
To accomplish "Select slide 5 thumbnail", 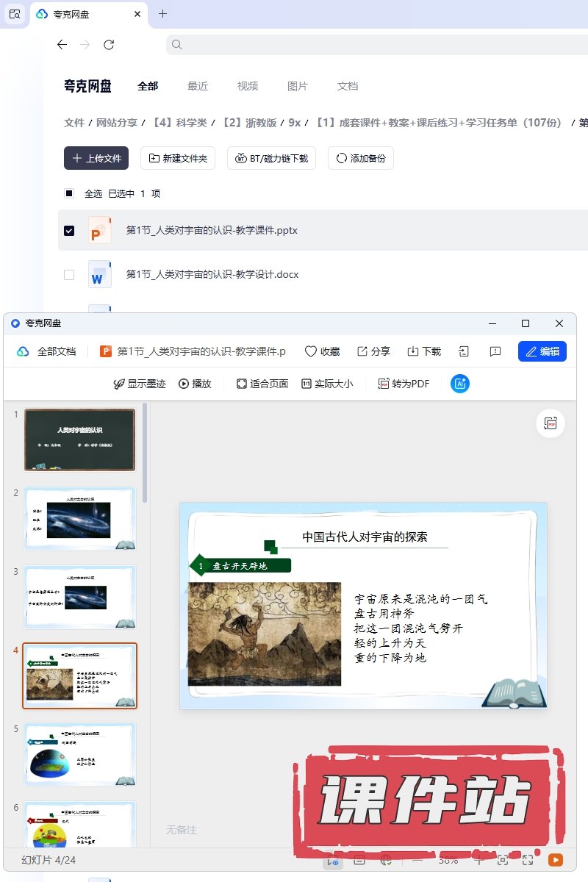I will pyautogui.click(x=80, y=754).
